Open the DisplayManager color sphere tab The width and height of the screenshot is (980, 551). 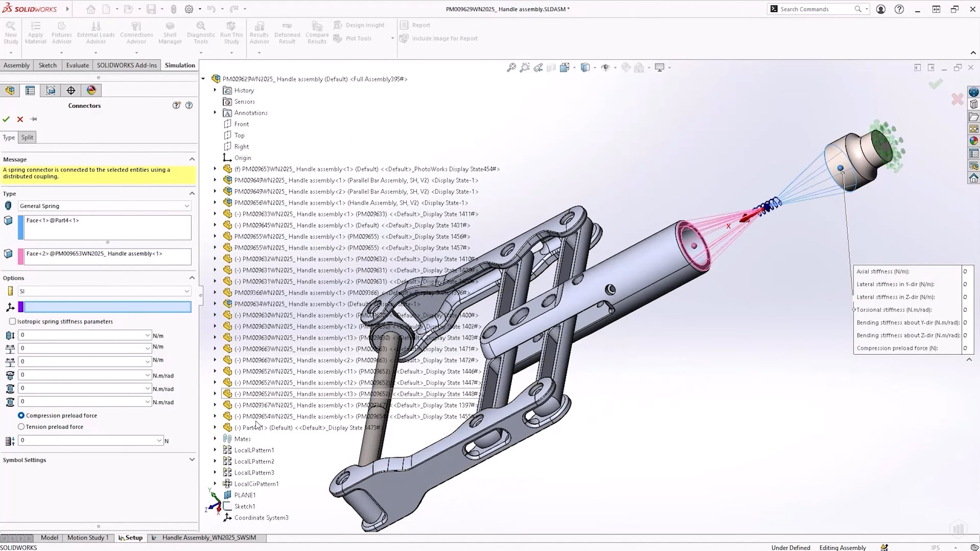click(x=91, y=90)
